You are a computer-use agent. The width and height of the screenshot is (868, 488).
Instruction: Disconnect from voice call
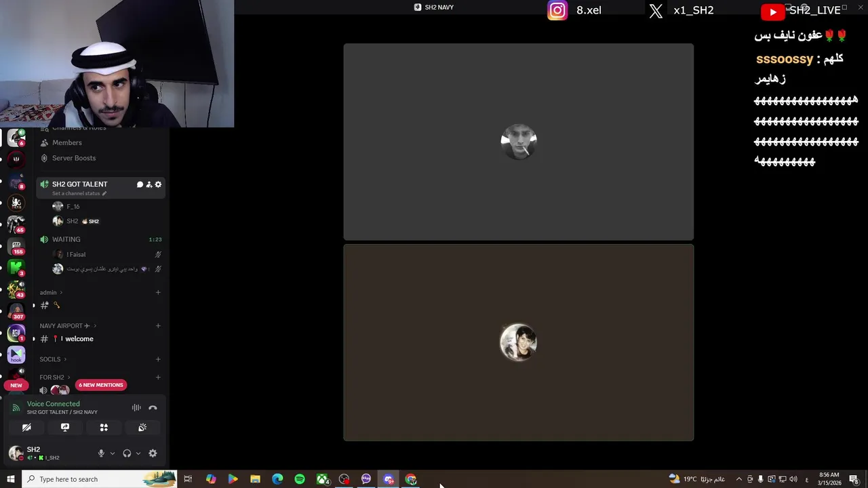(x=153, y=407)
